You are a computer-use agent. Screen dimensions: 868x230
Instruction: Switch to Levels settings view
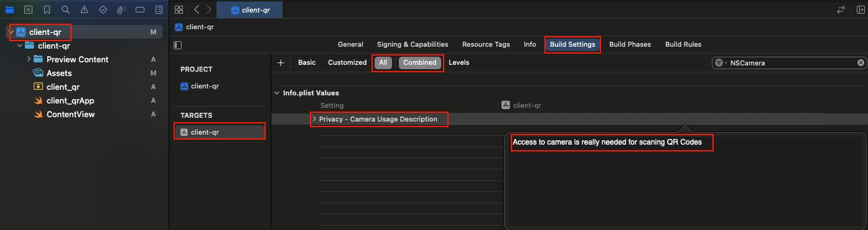(x=459, y=62)
